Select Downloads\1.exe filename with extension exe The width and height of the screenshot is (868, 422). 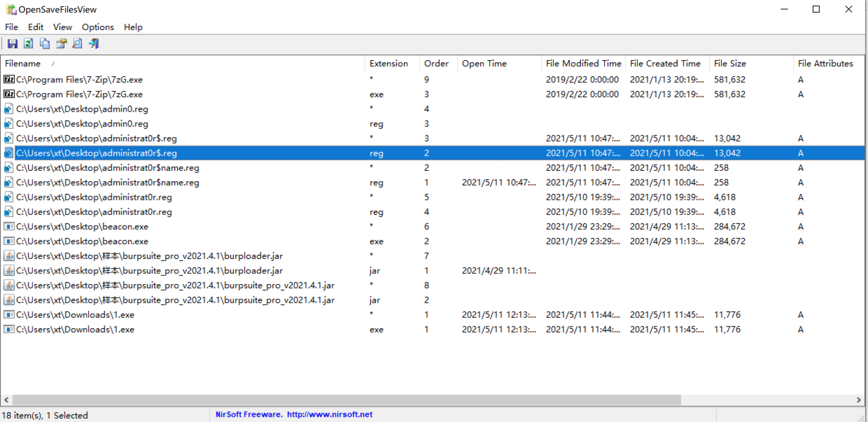[75, 329]
